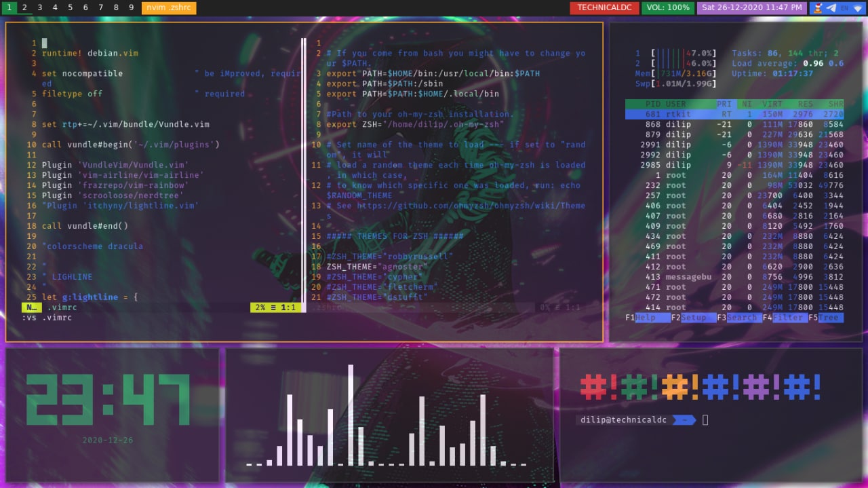Click the 'nvim .zshrc' window title

[169, 8]
